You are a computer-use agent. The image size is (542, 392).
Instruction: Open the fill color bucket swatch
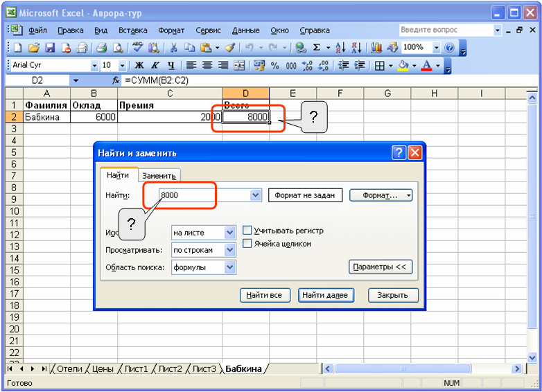(x=402, y=66)
